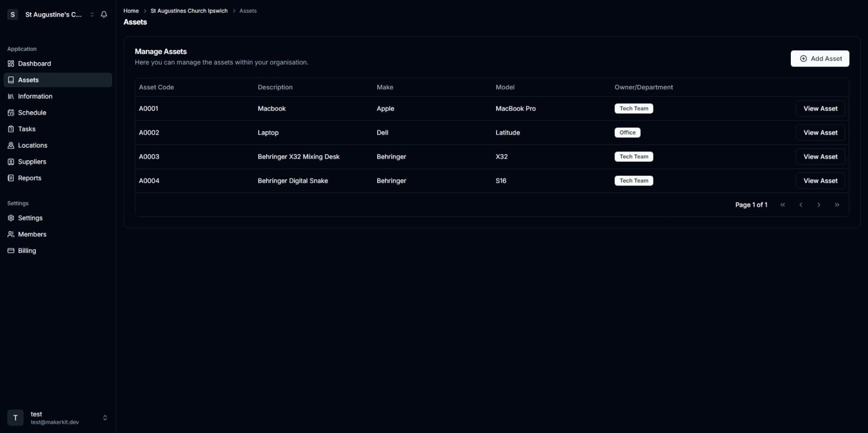Click asset code A0003

tap(149, 157)
